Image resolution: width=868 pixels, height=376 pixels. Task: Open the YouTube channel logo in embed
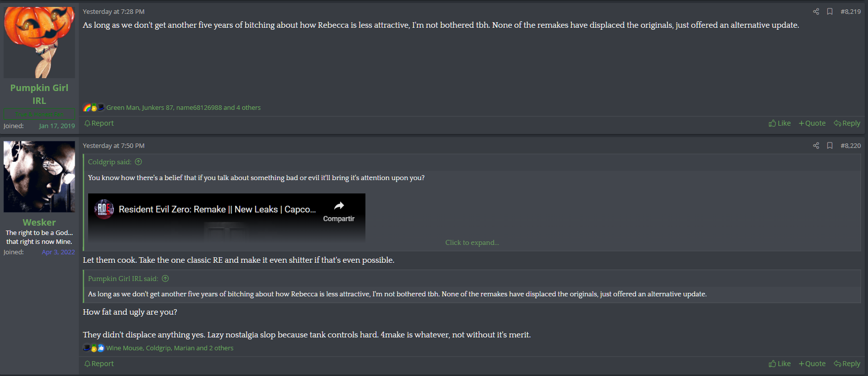104,209
